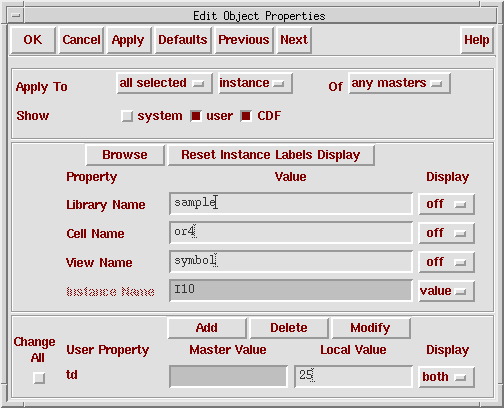Open Library Name display dropdown
The width and height of the screenshot is (504, 408).
446,204
